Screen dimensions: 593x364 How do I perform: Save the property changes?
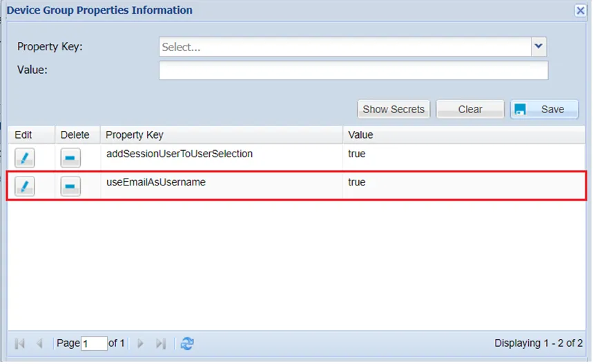click(x=544, y=109)
